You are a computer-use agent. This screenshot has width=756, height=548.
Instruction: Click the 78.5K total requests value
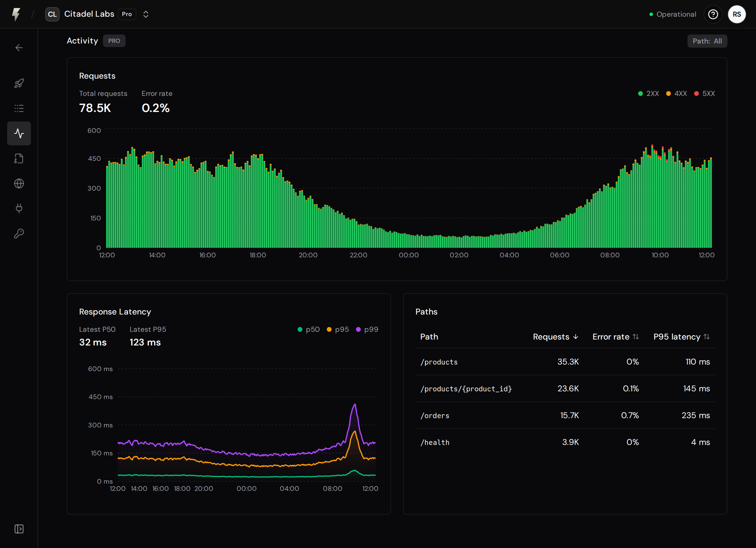(95, 108)
